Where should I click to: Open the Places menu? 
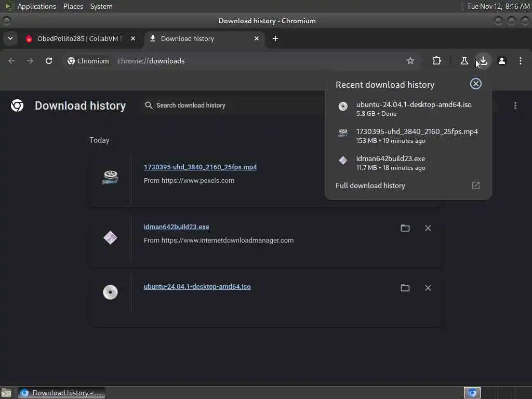(x=73, y=6)
